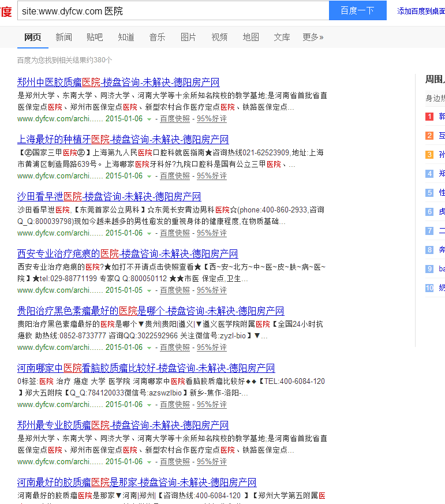Open 百度快照 for 河南哪家中医院 result
The width and height of the screenshot is (445, 504).
(x=175, y=404)
